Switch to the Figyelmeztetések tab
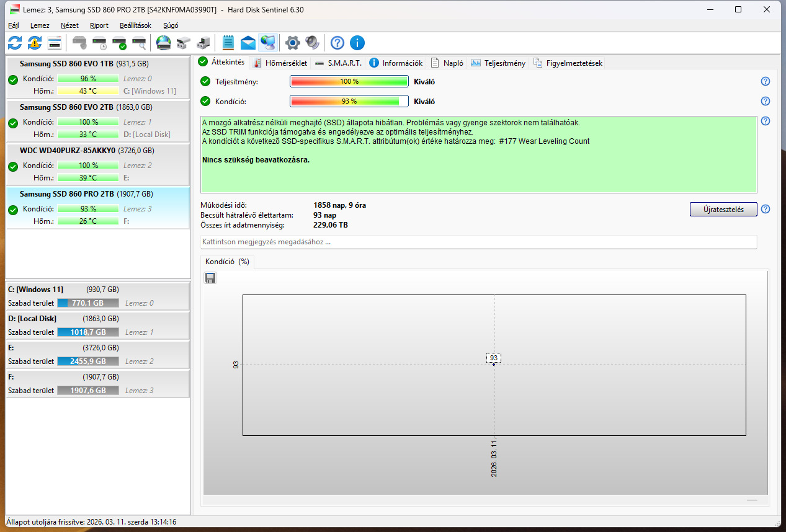 568,63
